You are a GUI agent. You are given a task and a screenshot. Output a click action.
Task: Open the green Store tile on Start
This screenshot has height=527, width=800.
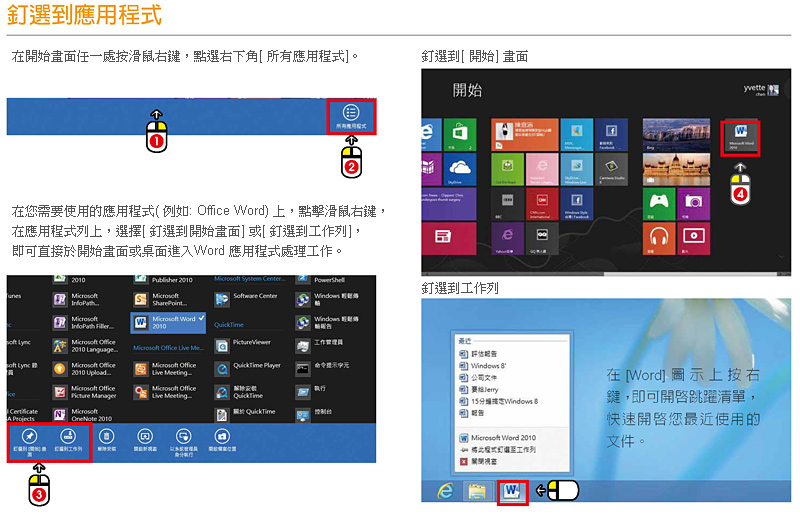[x=460, y=135]
